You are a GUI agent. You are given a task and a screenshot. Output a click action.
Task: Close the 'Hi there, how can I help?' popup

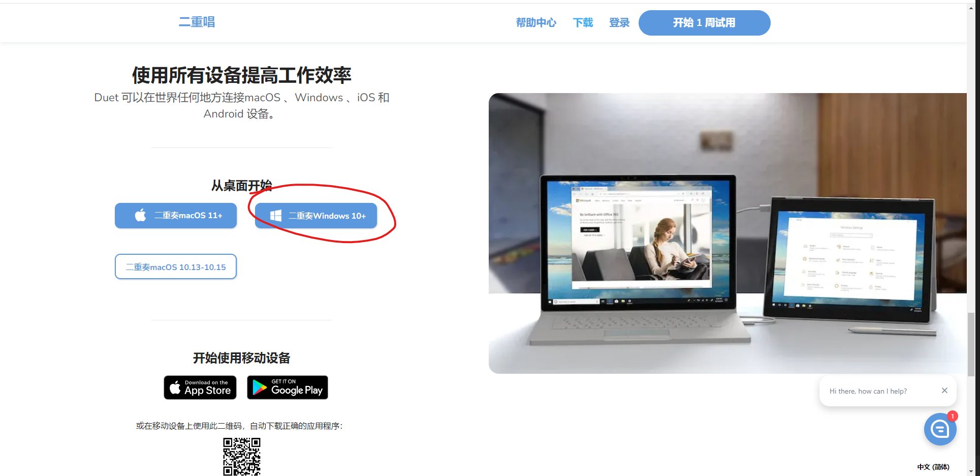[x=944, y=391]
